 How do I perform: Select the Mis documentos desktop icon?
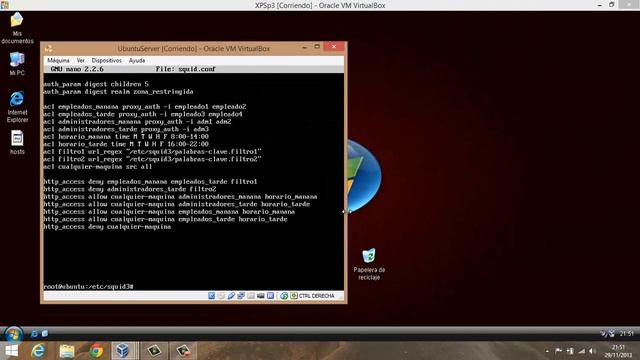17,28
